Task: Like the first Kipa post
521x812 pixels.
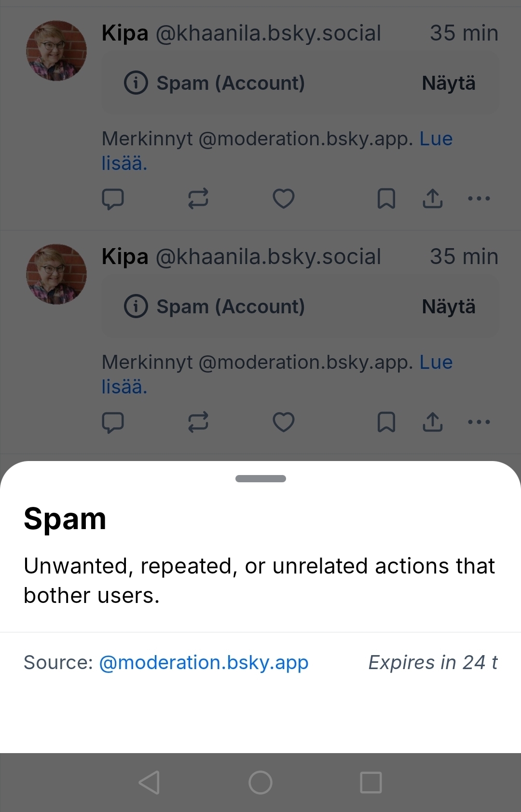Action: pyautogui.click(x=284, y=198)
